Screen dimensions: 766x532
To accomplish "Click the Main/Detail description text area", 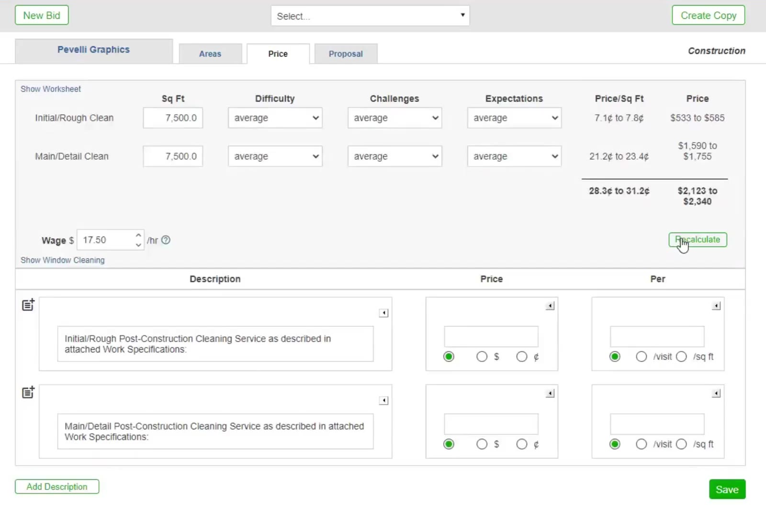I will pos(215,432).
